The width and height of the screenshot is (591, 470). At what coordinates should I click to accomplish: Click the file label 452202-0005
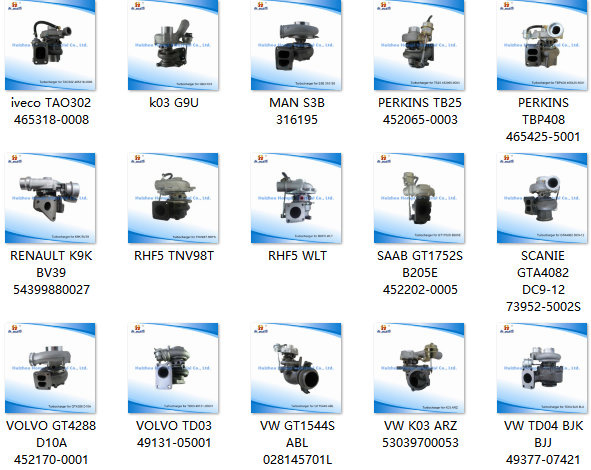(420, 290)
